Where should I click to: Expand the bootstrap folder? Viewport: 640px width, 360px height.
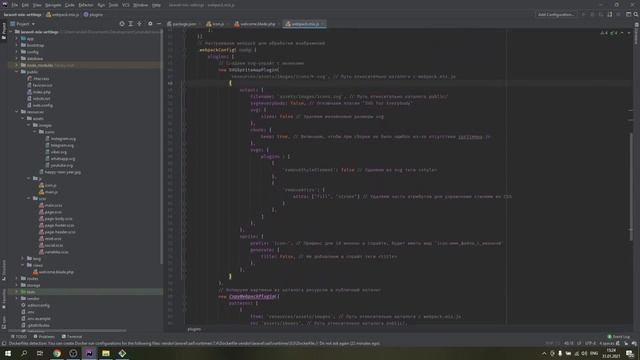pyautogui.click(x=17, y=45)
